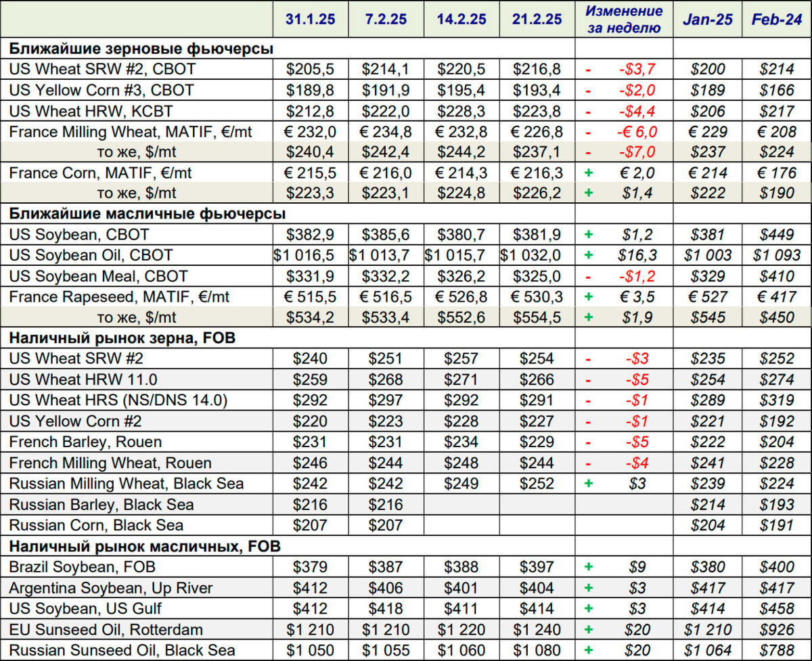Viewport: 812px width, 661px height.
Task: Select the 7.2.25 column header
Action: 386,20
